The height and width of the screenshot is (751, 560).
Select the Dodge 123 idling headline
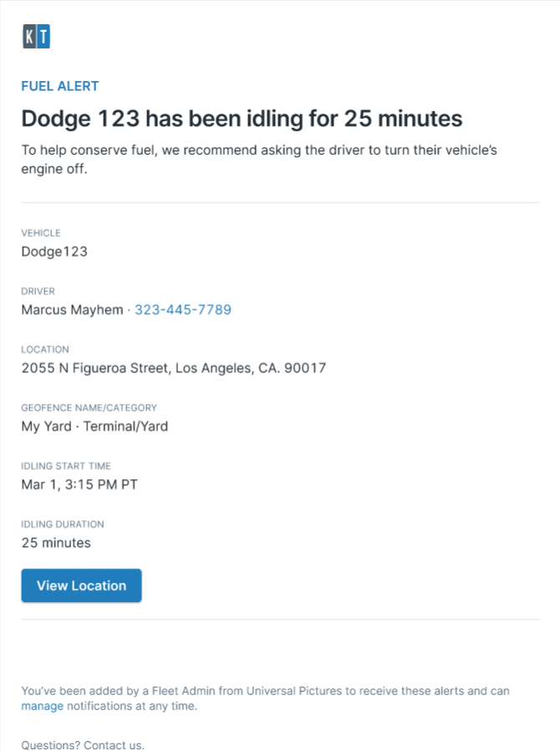point(242,118)
